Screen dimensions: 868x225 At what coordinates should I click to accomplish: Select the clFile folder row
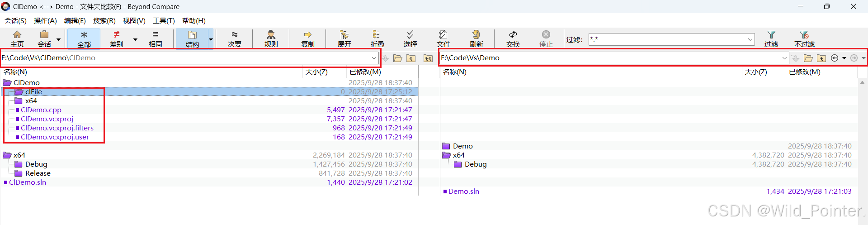tap(209, 91)
